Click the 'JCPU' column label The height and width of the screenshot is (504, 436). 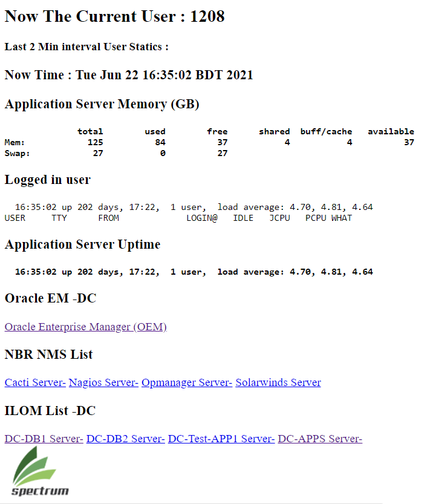[279, 218]
